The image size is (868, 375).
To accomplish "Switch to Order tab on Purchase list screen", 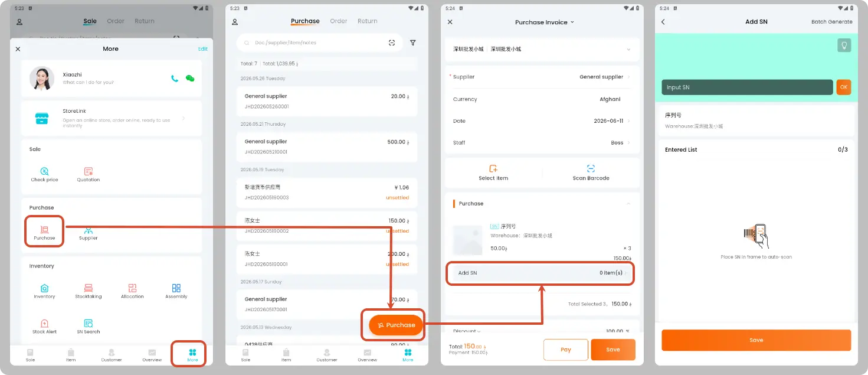I will [x=339, y=21].
